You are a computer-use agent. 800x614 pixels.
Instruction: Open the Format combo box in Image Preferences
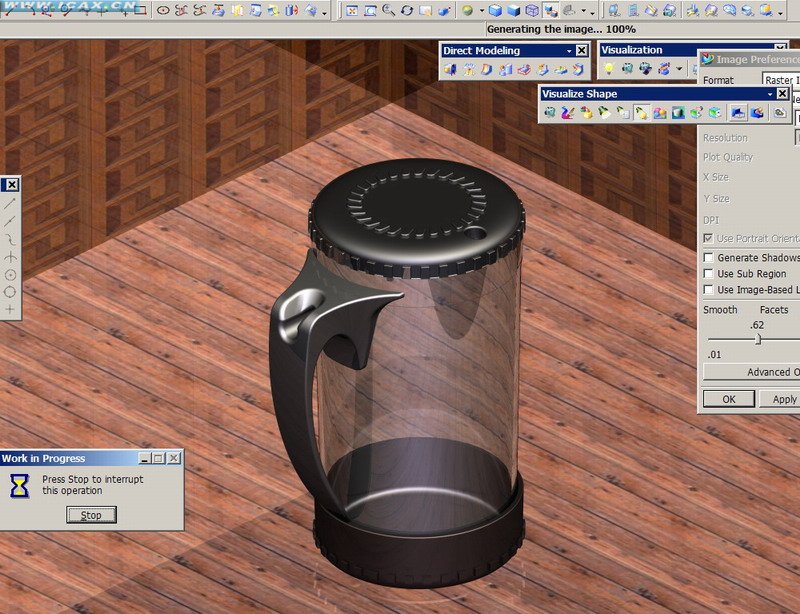(781, 80)
